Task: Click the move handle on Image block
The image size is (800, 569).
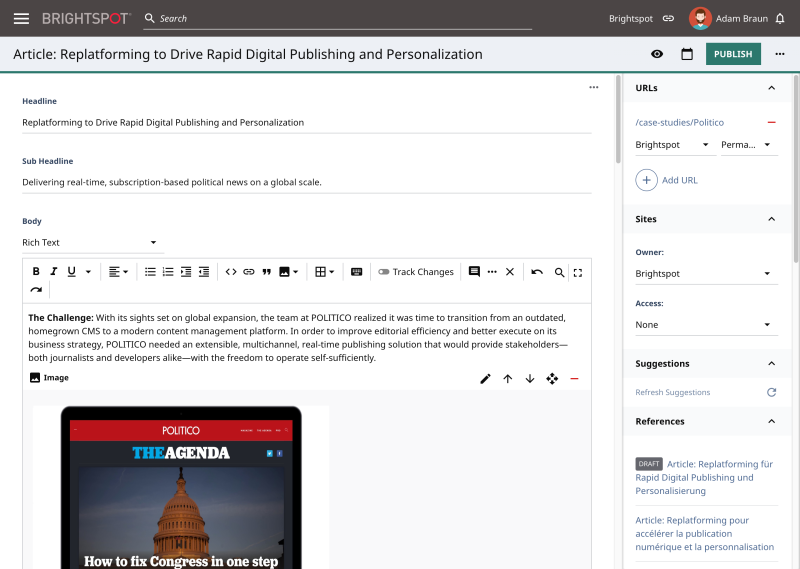Action: coord(552,379)
